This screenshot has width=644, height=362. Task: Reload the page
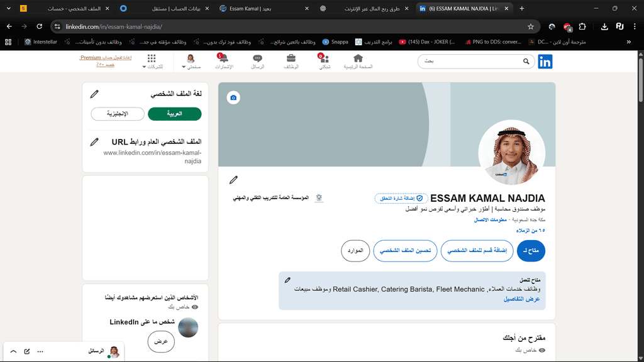[x=40, y=26]
